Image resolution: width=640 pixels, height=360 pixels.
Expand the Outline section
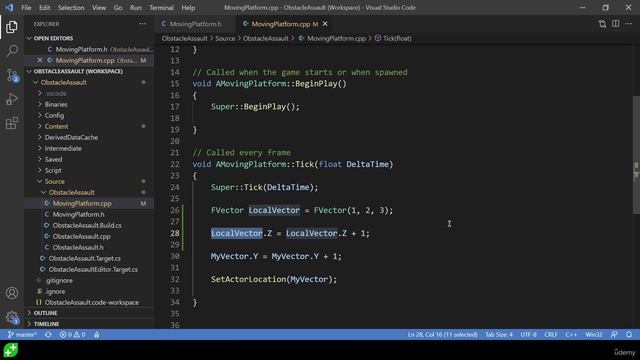click(90, 313)
